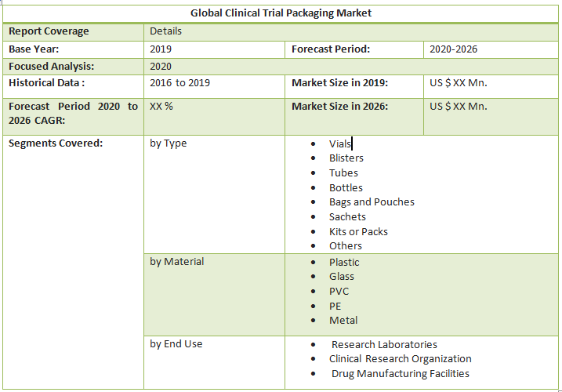Screen dimensions: 562x392
Task: Click the Clinical Research Organization list item
Action: tap(400, 358)
